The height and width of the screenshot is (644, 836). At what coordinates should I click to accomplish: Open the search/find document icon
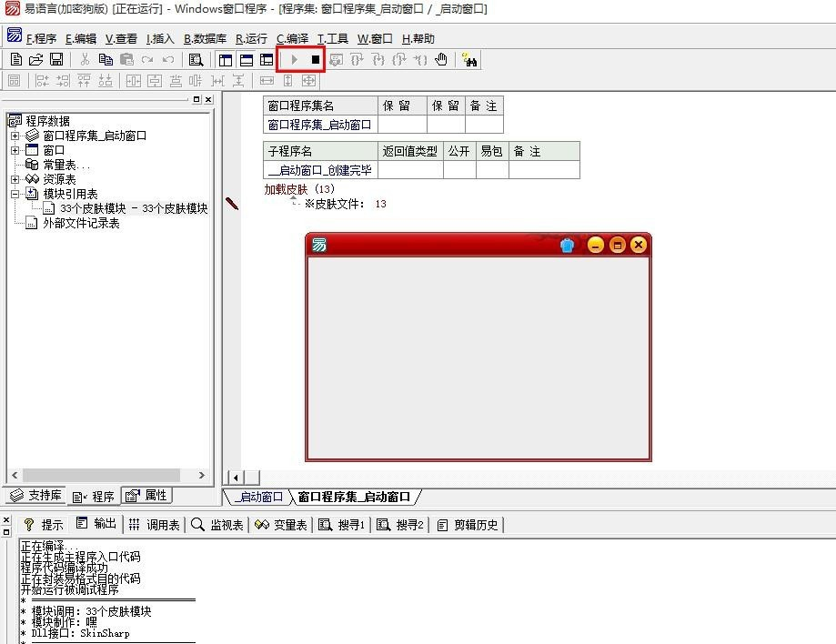click(x=196, y=60)
